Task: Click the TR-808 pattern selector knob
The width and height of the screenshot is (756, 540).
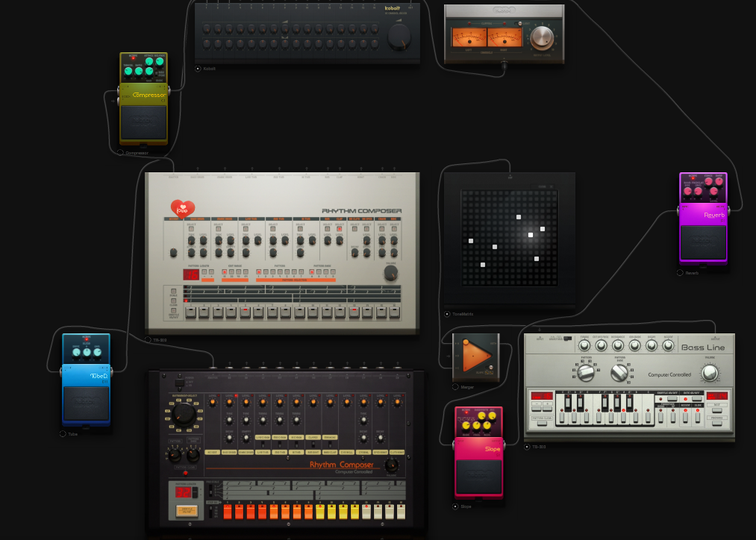Action: 175,455
